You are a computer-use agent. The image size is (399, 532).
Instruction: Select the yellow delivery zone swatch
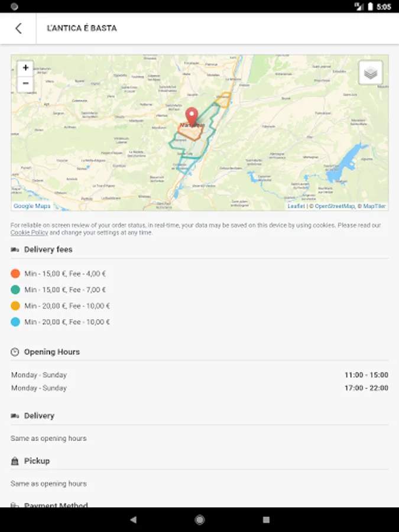pos(15,306)
